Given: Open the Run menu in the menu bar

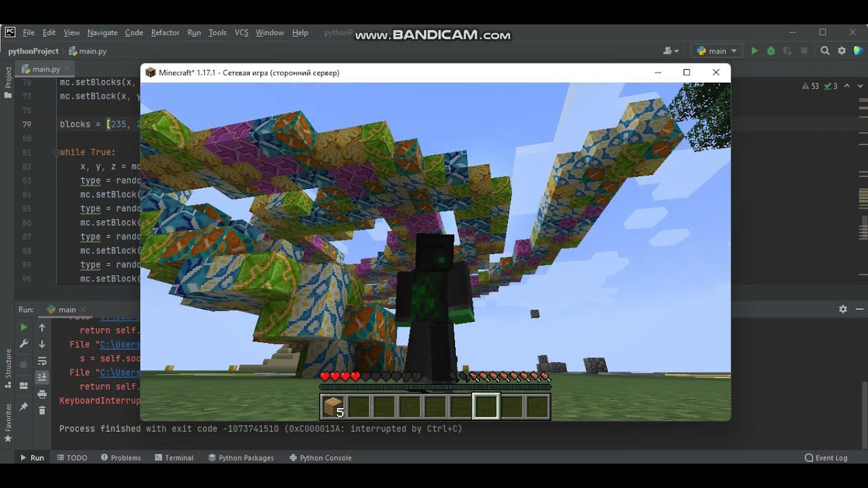Looking at the screenshot, I should point(194,33).
